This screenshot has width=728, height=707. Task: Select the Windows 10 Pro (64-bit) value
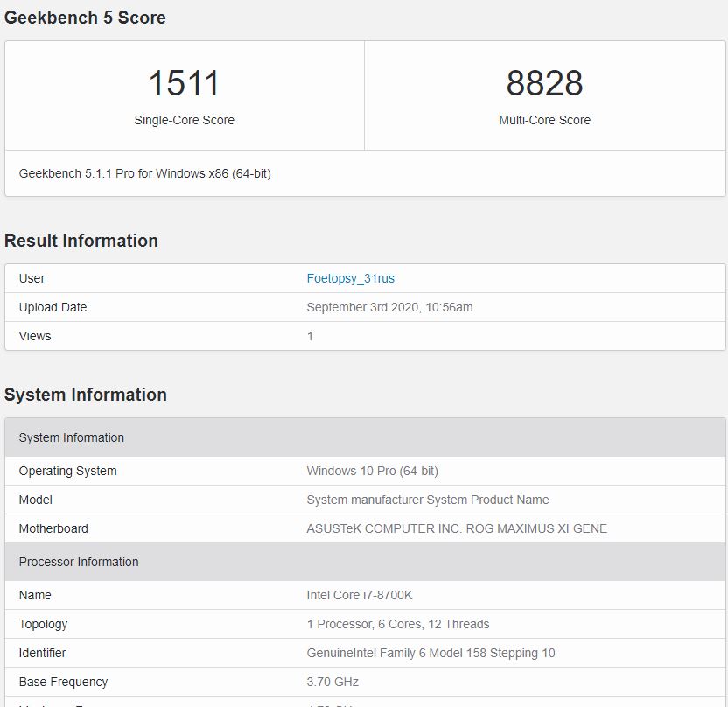[x=373, y=471]
